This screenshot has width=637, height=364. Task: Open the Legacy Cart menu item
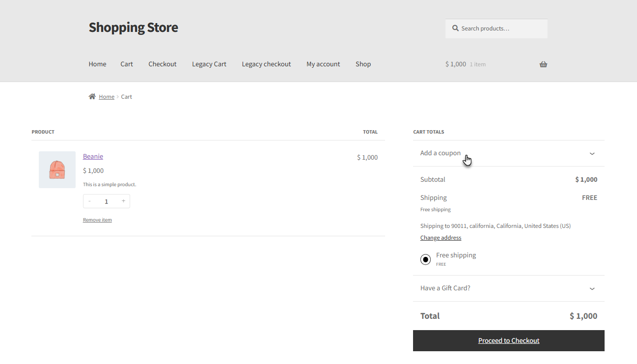(x=209, y=64)
